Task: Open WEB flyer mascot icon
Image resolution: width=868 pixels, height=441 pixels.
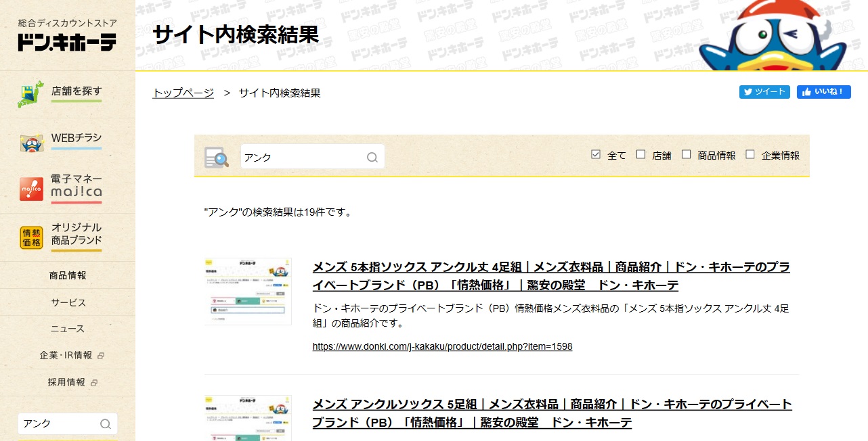Action: (31, 142)
